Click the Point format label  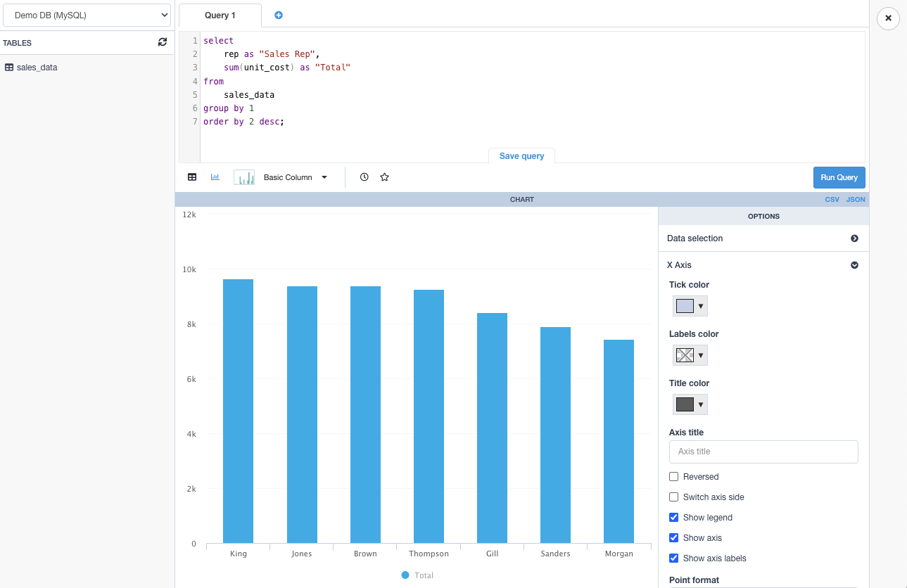tap(694, 580)
